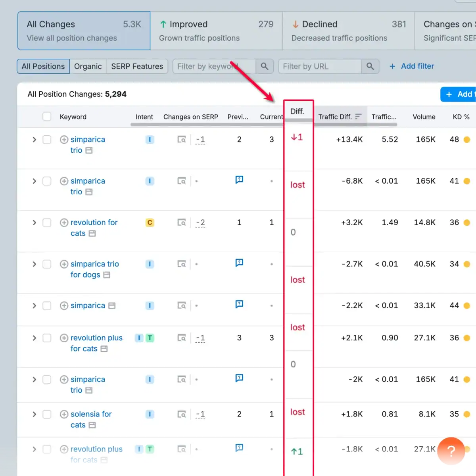476x476 pixels.
Task: Click the Filter by URL input field
Action: click(319, 66)
